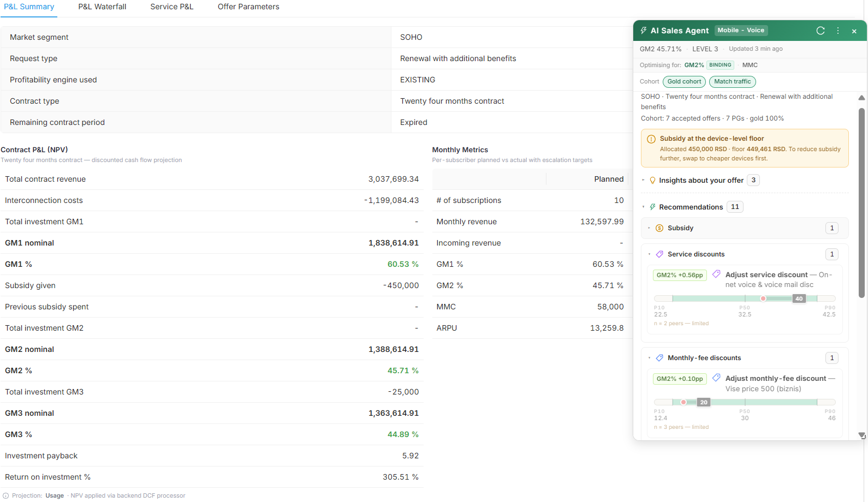868x502 pixels.
Task: Close the AI Sales Agent panel
Action: click(x=854, y=31)
